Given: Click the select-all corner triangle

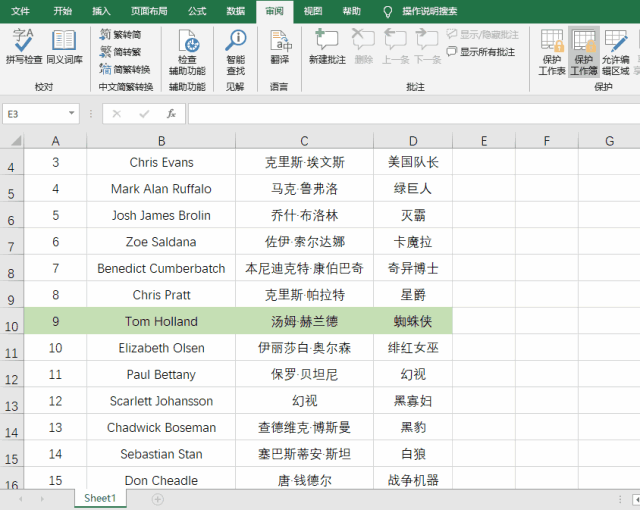Looking at the screenshot, I should [16, 141].
